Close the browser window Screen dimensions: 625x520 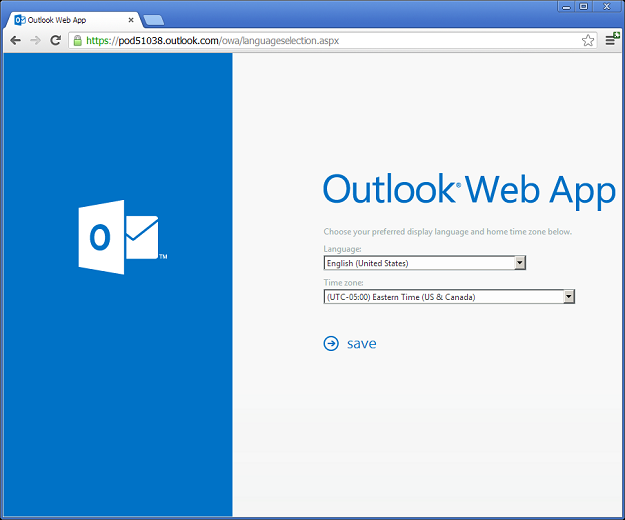click(607, 7)
